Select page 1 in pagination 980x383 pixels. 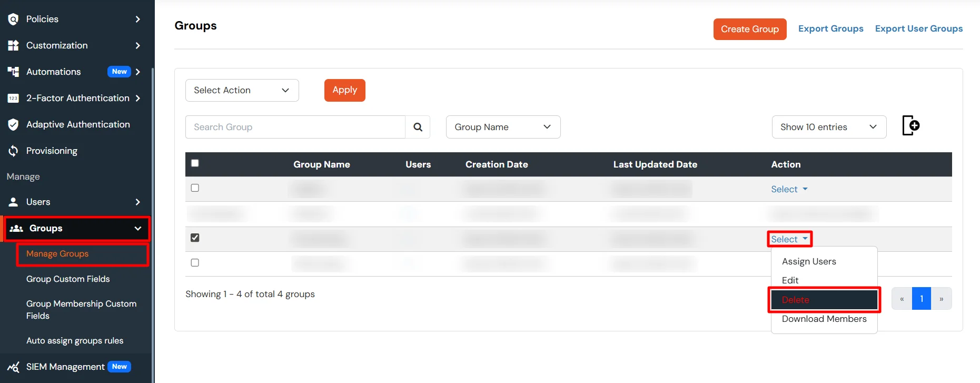[922, 299]
